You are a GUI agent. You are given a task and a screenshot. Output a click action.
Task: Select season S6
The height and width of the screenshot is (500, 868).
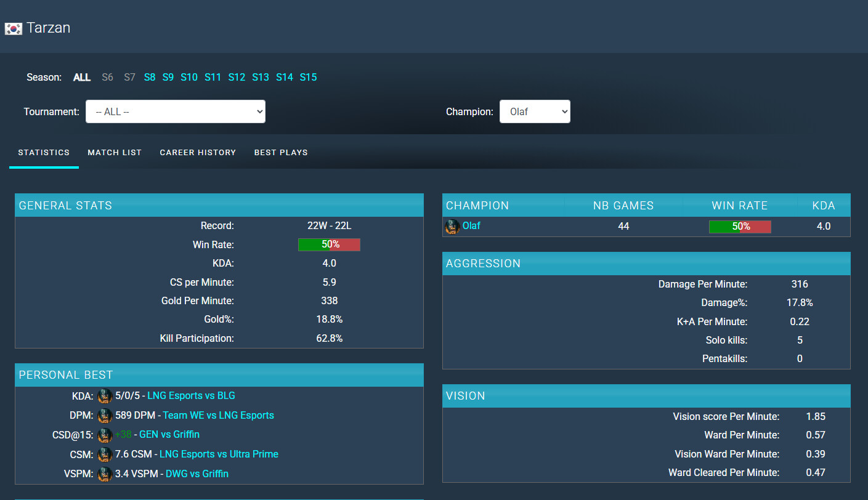click(x=108, y=77)
